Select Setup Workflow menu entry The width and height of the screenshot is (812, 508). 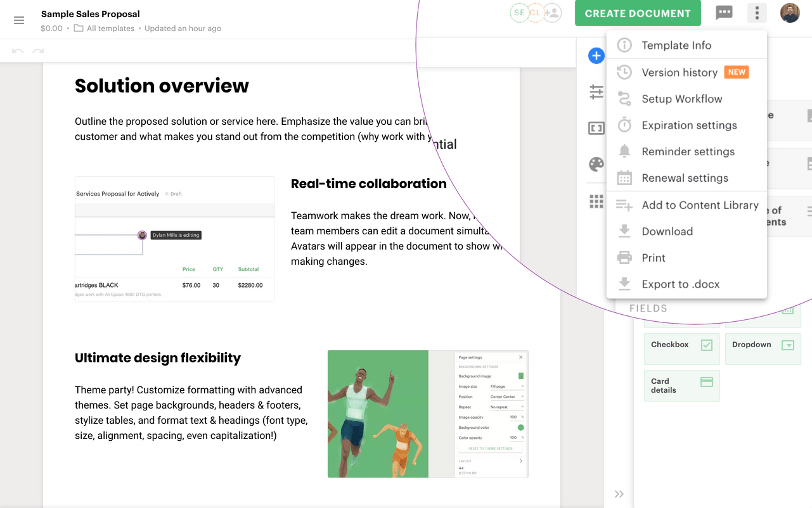[x=686, y=99]
